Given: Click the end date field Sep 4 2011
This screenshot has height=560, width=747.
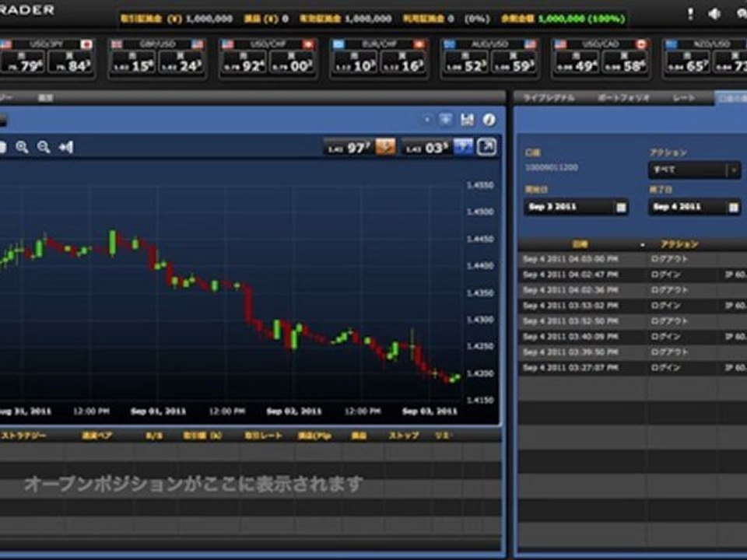Looking at the screenshot, I should click(693, 207).
